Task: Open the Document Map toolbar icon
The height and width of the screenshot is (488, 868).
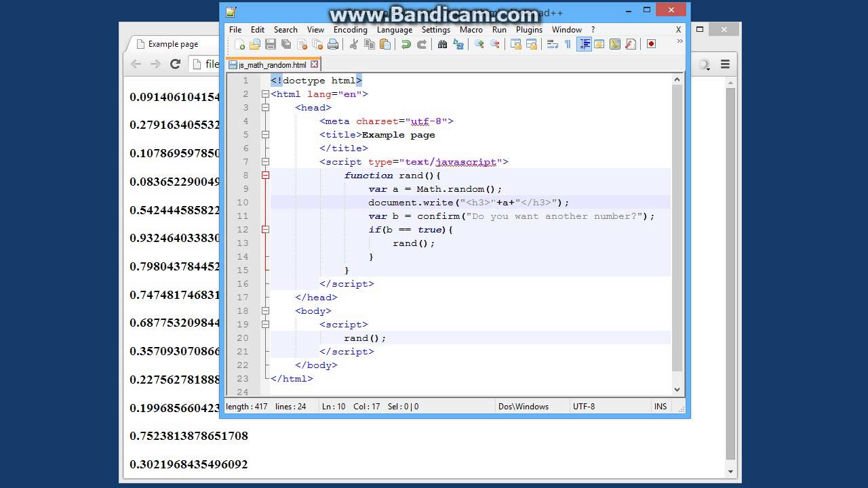Action: pyautogui.click(x=615, y=44)
